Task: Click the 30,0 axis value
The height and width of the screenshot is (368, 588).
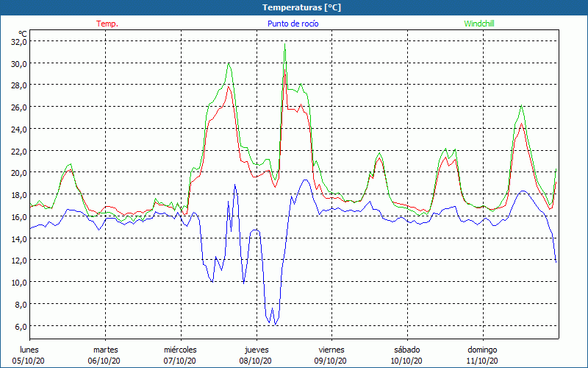Action: coord(19,63)
